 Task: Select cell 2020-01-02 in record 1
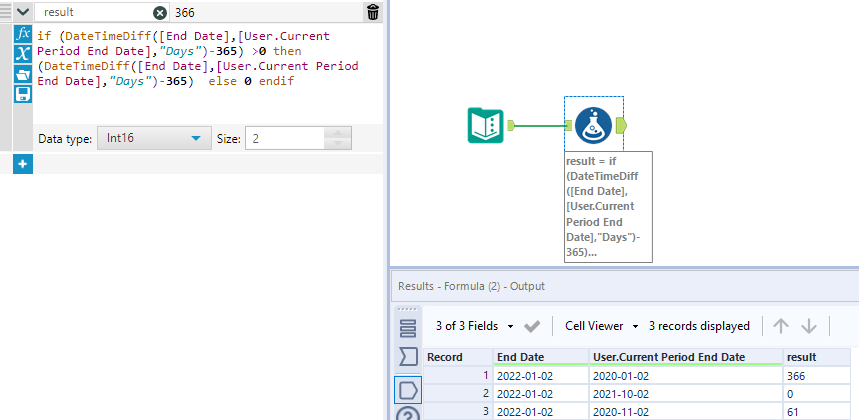(686, 376)
